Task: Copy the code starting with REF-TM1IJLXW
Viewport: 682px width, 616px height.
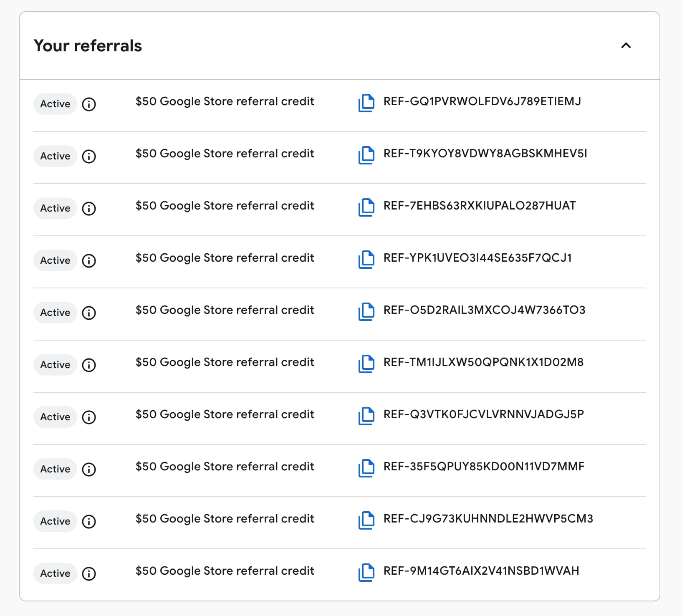Action: point(366,364)
